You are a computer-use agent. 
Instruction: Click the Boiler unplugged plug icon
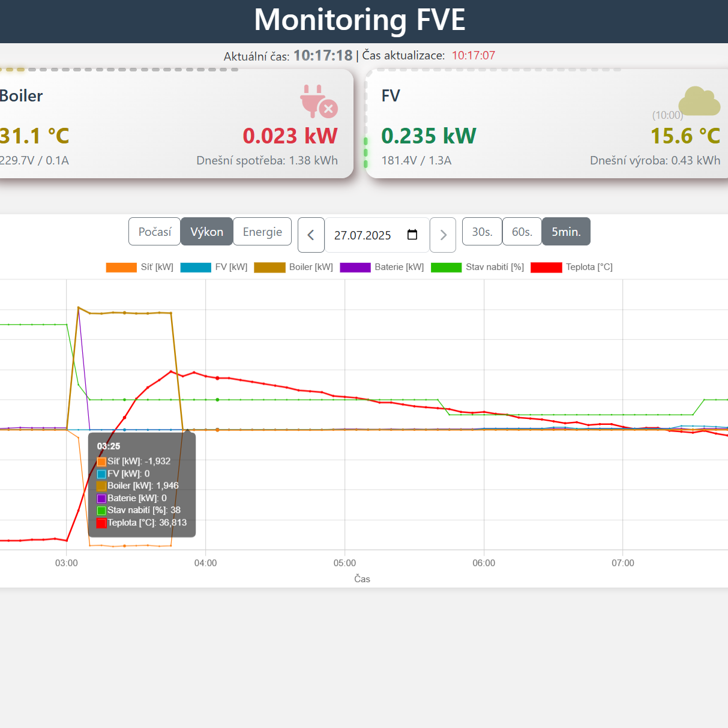tap(319, 101)
